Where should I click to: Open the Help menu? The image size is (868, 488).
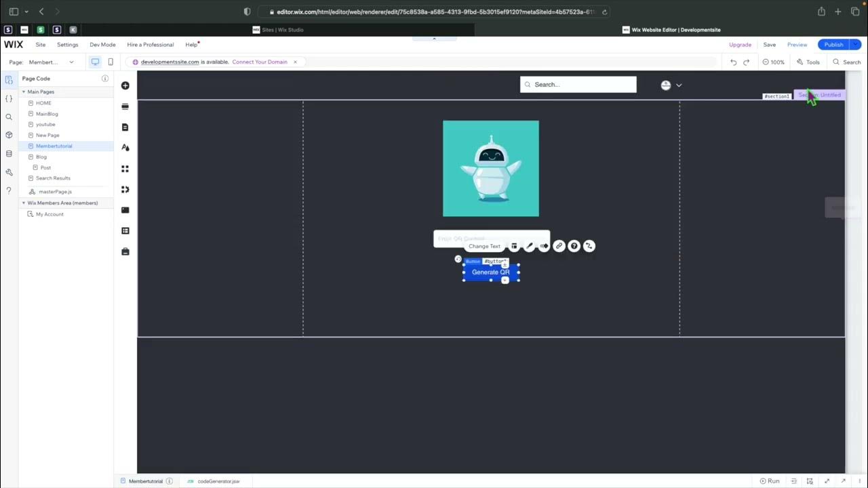tap(191, 45)
